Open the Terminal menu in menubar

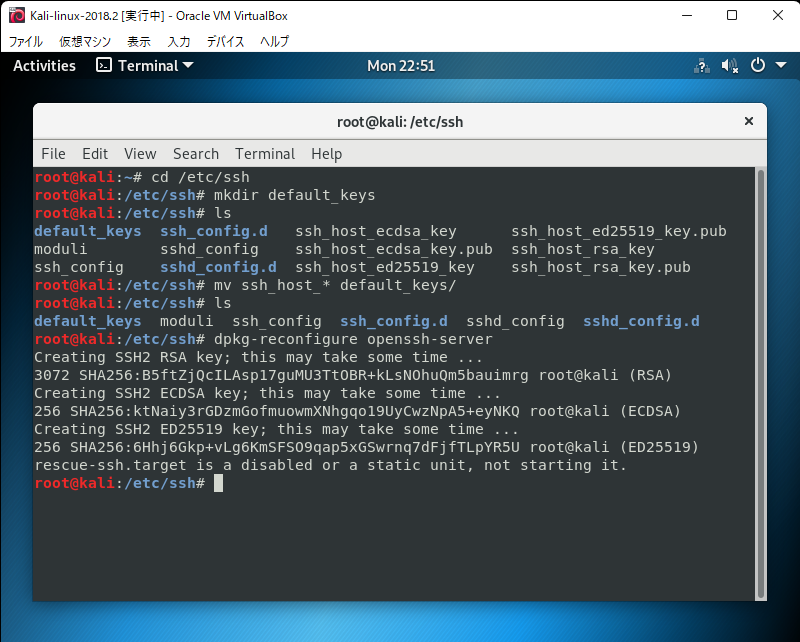[x=265, y=154]
